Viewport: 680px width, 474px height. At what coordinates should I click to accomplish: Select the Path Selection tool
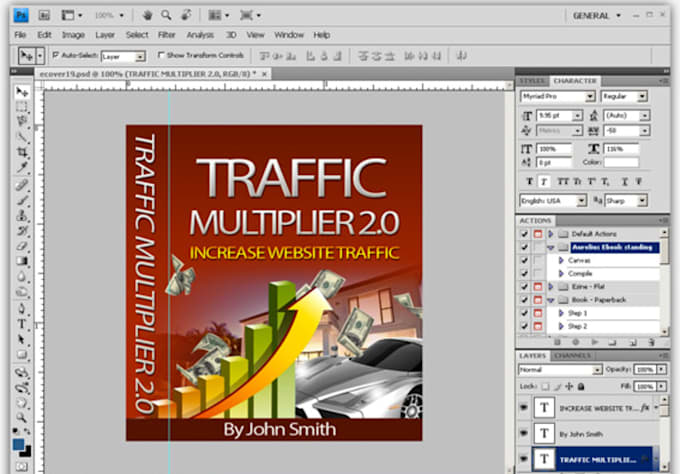tap(21, 340)
